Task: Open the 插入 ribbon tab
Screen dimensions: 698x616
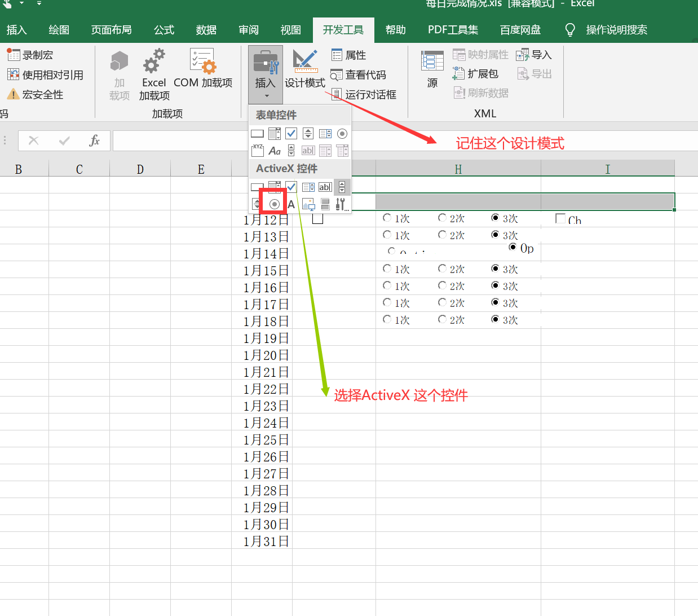Action: click(16, 30)
